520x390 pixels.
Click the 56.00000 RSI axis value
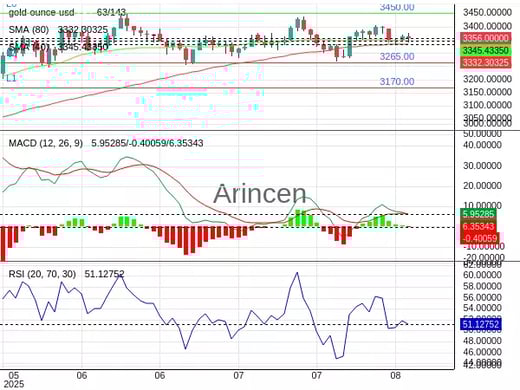click(482, 297)
